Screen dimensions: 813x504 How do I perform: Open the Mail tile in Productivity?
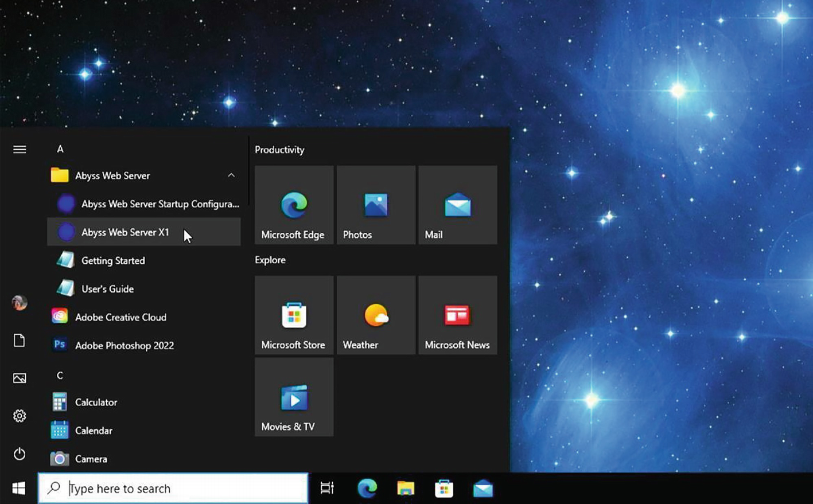(x=457, y=205)
